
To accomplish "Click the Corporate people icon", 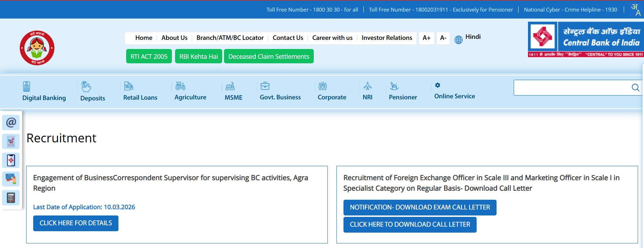I will 323,86.
